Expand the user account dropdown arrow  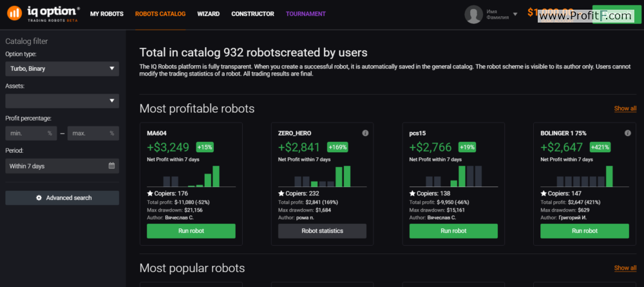click(515, 14)
